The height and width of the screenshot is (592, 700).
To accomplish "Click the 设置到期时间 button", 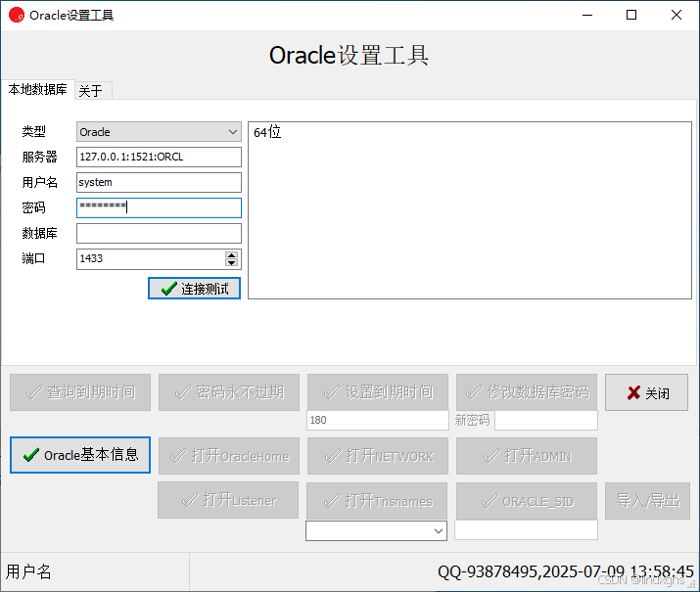I will click(378, 392).
